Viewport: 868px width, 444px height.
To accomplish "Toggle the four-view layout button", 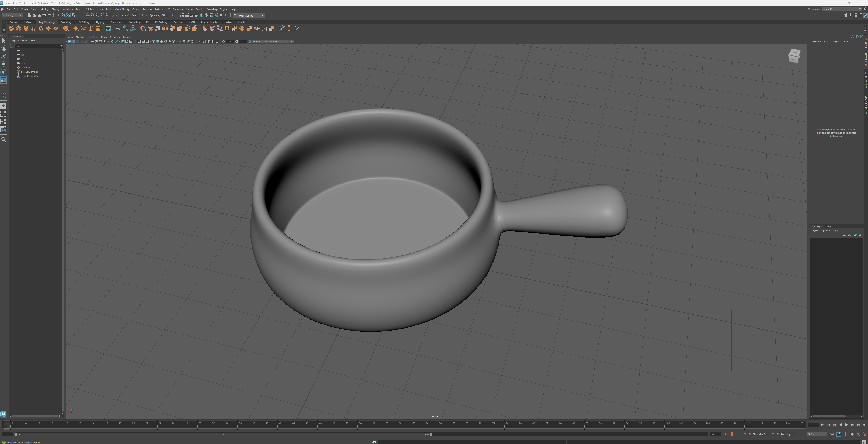I will (3, 114).
